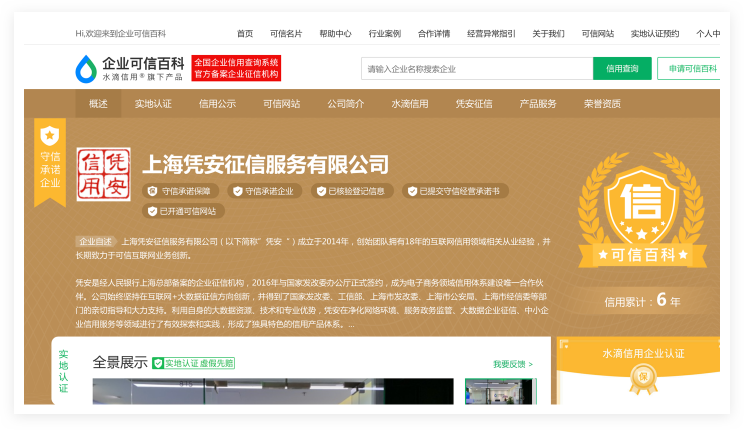Click the 已核验登记信息 verified badge
The height and width of the screenshot is (430, 744).
click(351, 191)
